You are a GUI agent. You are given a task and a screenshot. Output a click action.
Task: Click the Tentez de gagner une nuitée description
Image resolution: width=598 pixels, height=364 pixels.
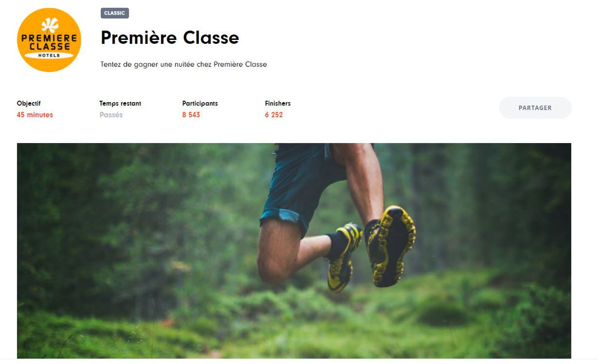click(184, 64)
